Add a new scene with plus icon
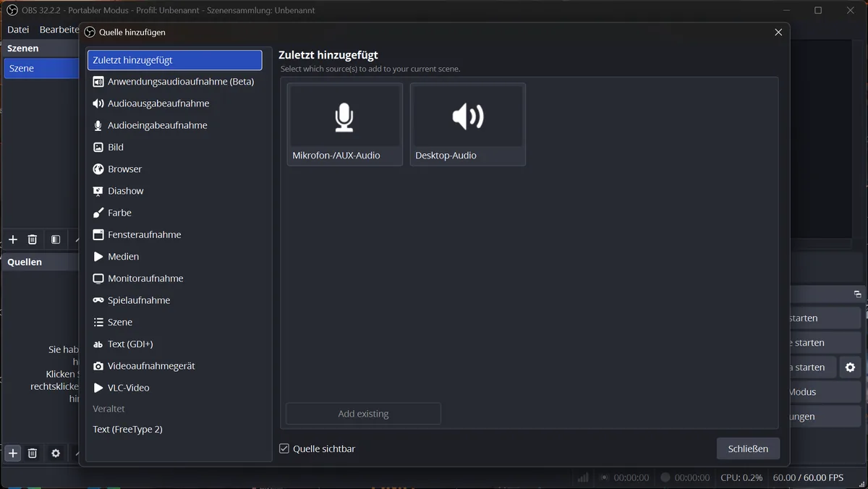868x489 pixels. (x=13, y=239)
